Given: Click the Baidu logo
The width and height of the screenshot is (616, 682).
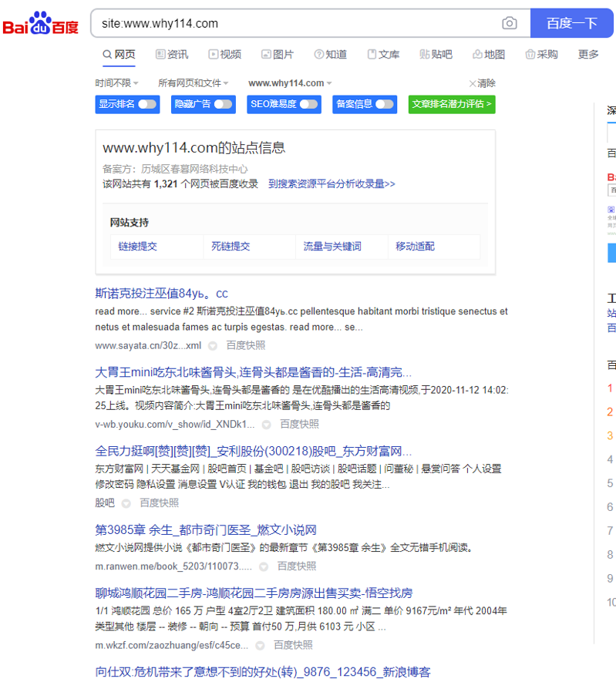Looking at the screenshot, I should 41,25.
